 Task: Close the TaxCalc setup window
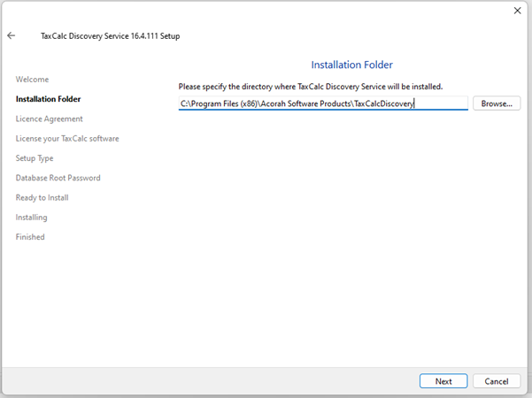517,11
